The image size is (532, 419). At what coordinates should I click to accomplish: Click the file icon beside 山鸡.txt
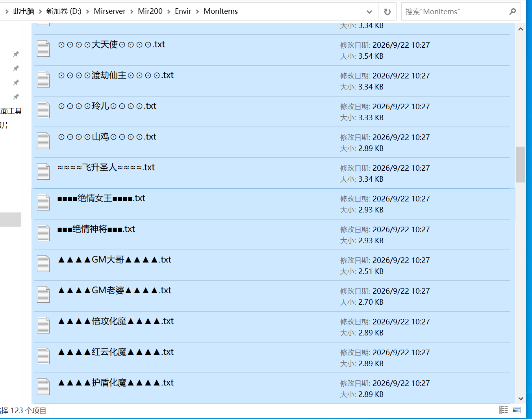click(x=43, y=141)
